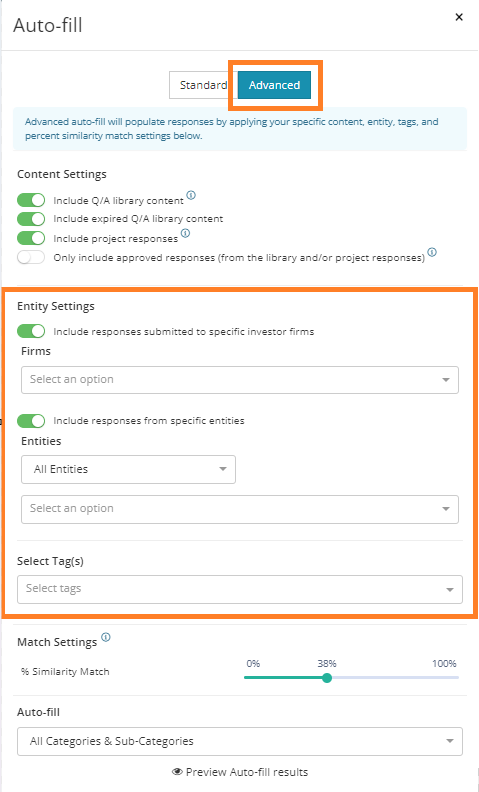Image resolution: width=479 pixels, height=792 pixels.
Task: Turn off Include project responses toggle
Action: click(x=31, y=238)
